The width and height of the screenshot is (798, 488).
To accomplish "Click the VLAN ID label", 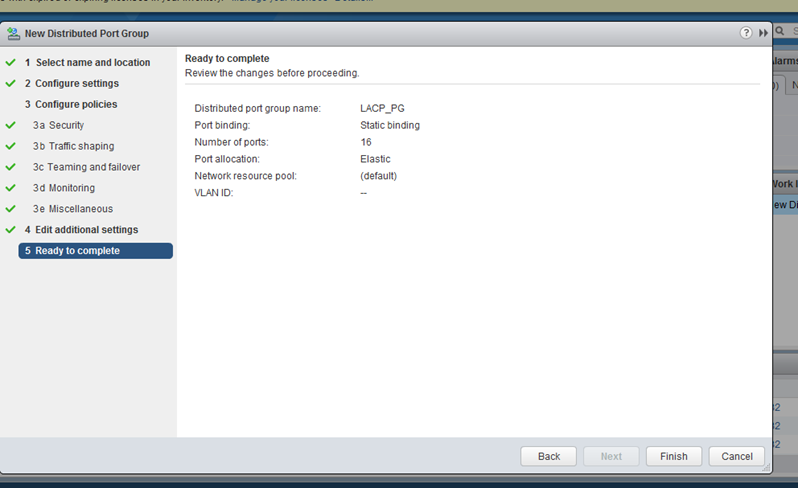I will [x=214, y=193].
